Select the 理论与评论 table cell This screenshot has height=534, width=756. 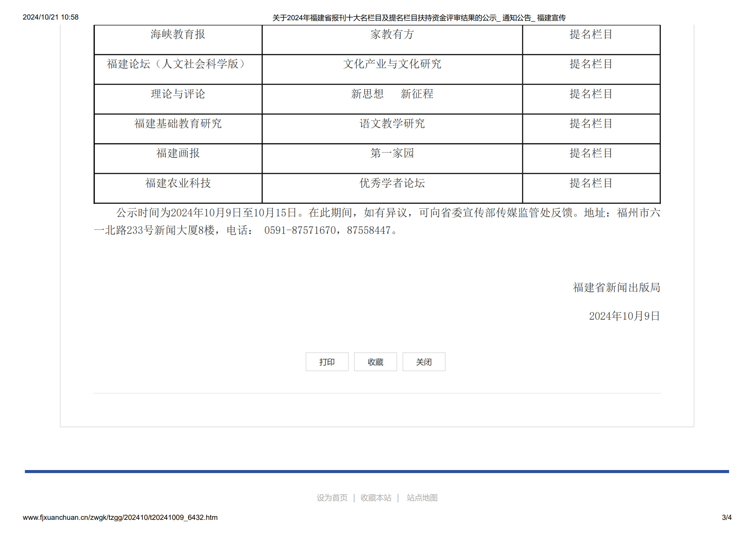[x=178, y=94]
